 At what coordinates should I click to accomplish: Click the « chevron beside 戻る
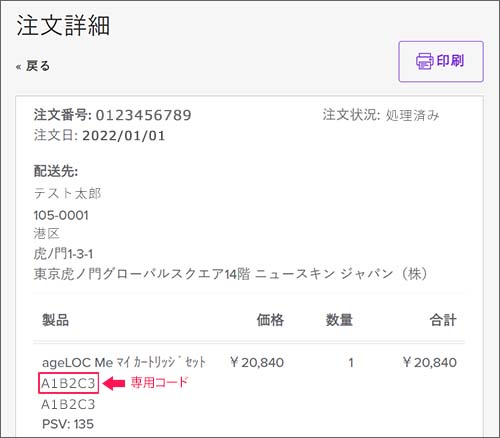pos(19,67)
